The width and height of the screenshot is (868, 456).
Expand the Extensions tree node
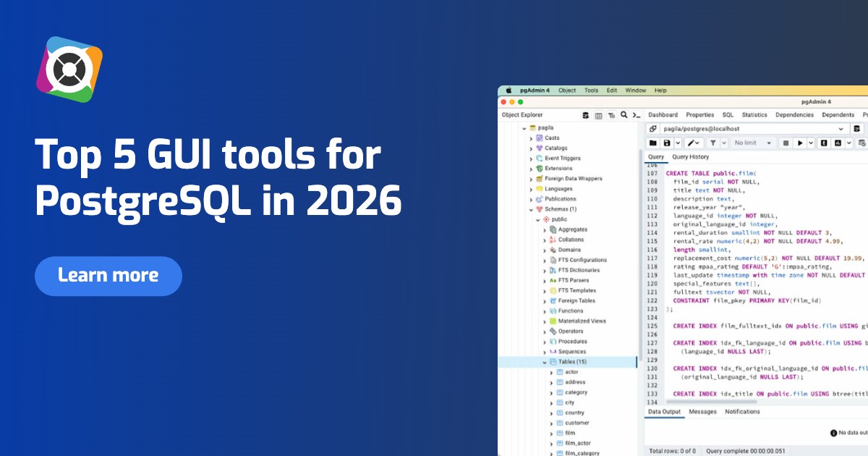point(531,168)
